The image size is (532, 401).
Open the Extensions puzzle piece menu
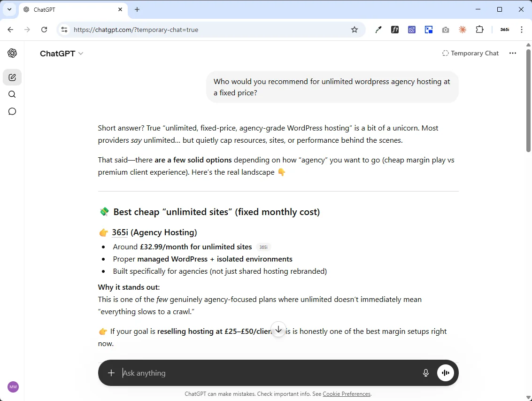point(479,30)
